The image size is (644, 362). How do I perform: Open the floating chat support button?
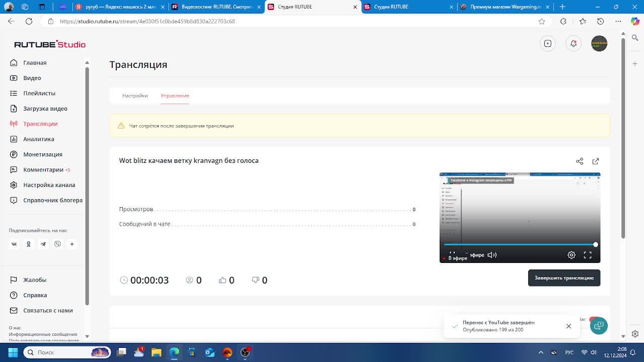point(599,326)
